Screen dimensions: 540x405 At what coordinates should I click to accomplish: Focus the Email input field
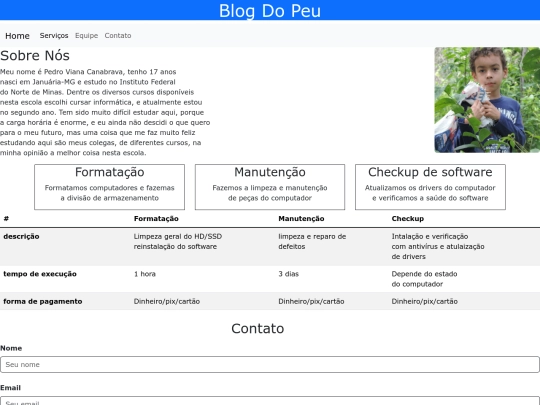coord(270,401)
